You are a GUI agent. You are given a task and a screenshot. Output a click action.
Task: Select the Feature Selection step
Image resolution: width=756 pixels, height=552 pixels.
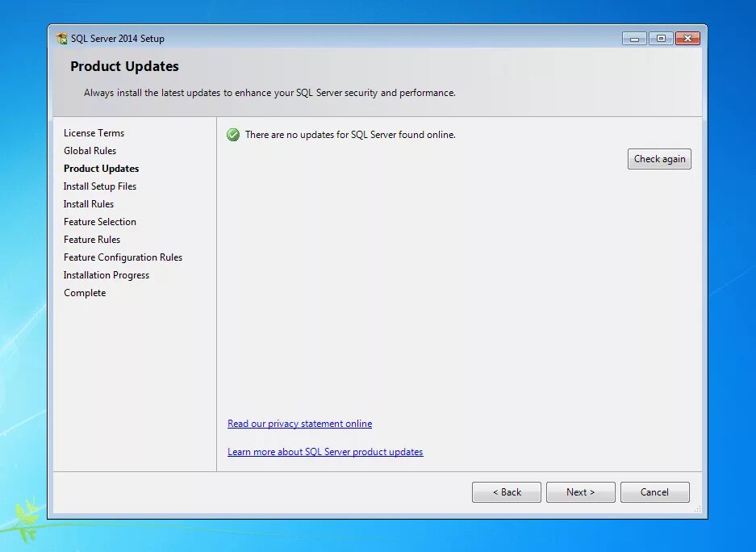click(100, 222)
